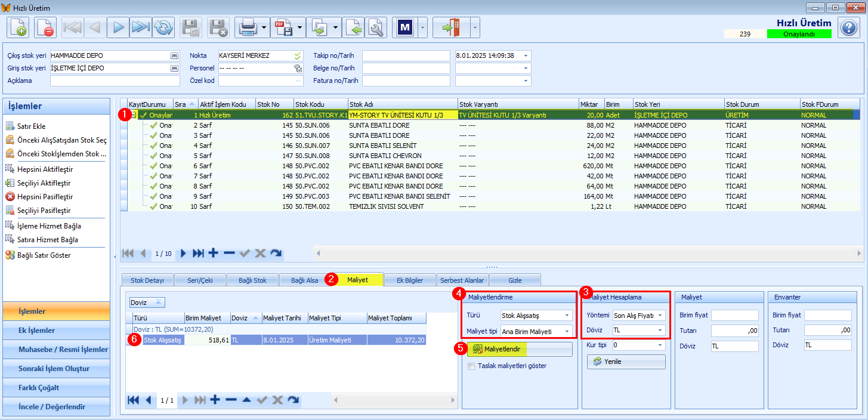
Task: Click the blue help question mark icon
Action: tap(848, 27)
